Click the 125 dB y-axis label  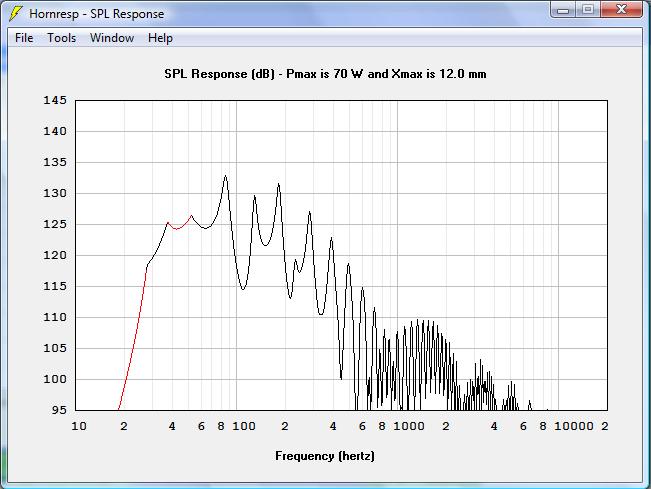(x=55, y=224)
